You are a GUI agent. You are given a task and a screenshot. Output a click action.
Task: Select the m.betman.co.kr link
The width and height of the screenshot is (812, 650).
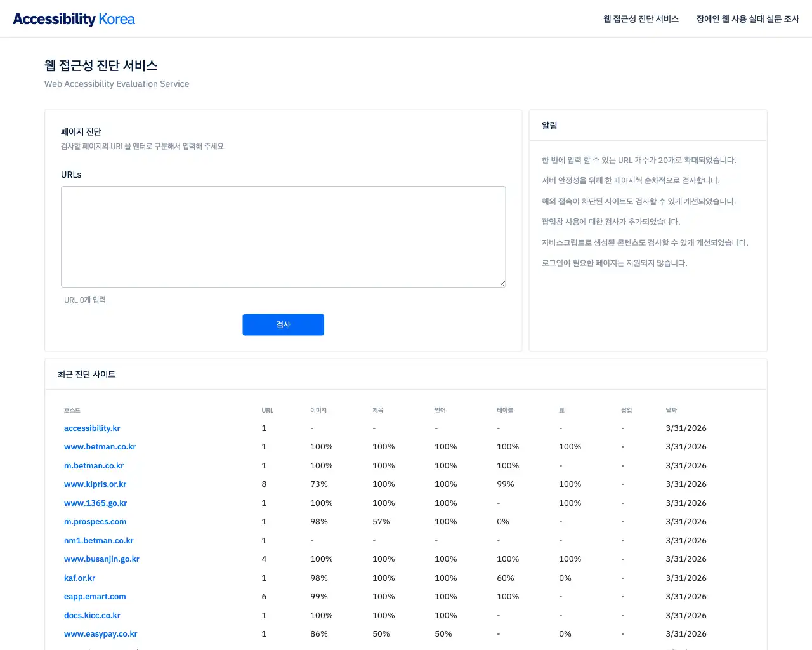(x=94, y=466)
